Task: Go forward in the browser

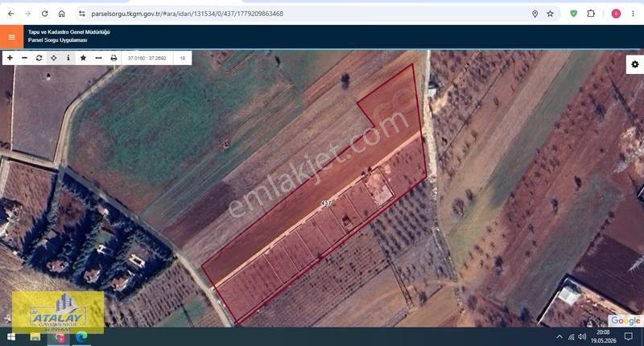Action: coord(27,14)
